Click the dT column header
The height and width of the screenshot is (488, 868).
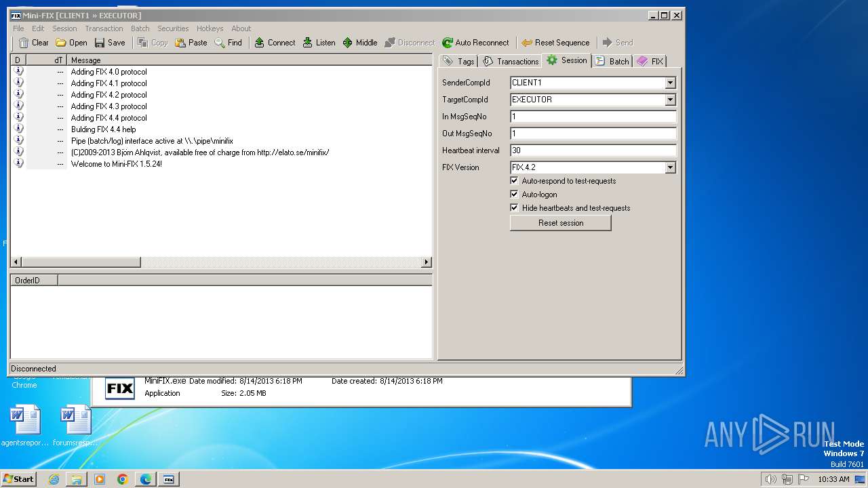point(47,60)
